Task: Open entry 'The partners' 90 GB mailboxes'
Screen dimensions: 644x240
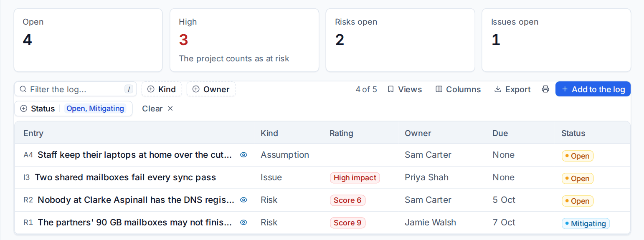Action: pyautogui.click(x=135, y=222)
